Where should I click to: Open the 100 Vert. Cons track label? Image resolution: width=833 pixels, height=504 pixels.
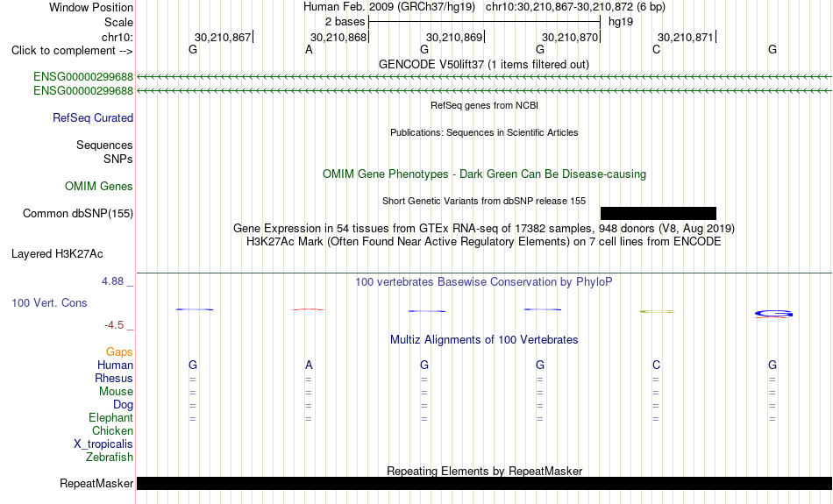(x=49, y=302)
